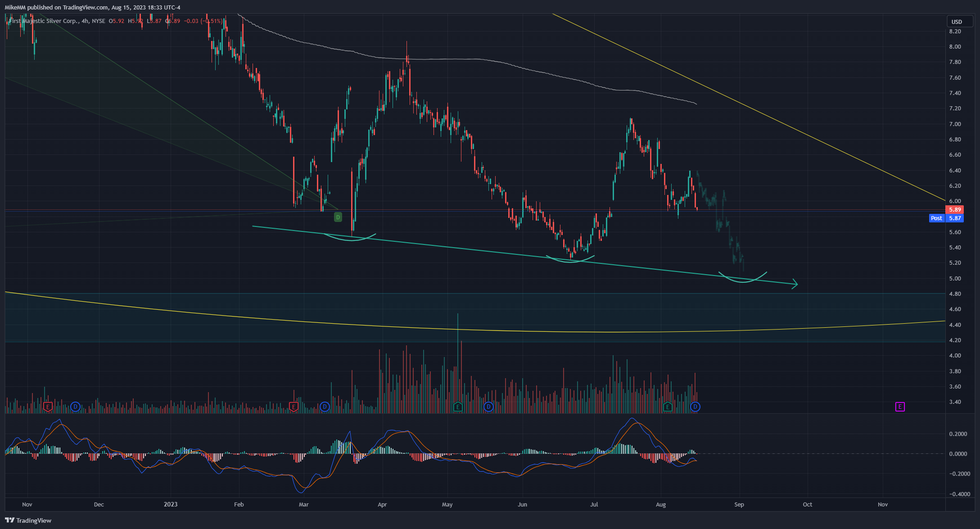Click the 5.87 post-market price label
This screenshot has width=980, height=529.
pyautogui.click(x=955, y=218)
